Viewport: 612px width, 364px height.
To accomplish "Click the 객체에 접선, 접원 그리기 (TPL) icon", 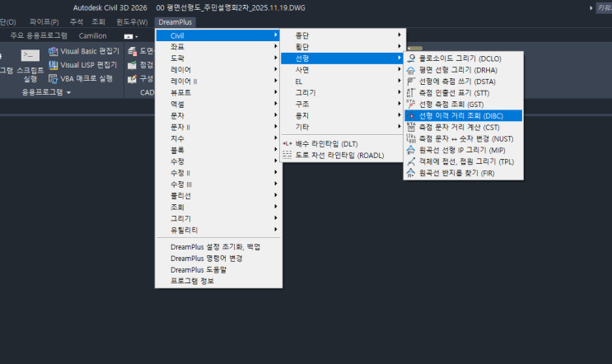I will click(411, 161).
